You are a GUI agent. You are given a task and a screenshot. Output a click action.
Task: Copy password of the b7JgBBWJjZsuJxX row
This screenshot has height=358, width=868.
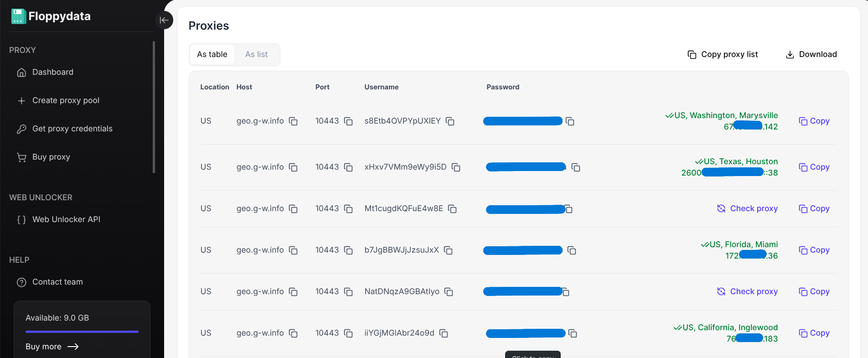tap(572, 250)
